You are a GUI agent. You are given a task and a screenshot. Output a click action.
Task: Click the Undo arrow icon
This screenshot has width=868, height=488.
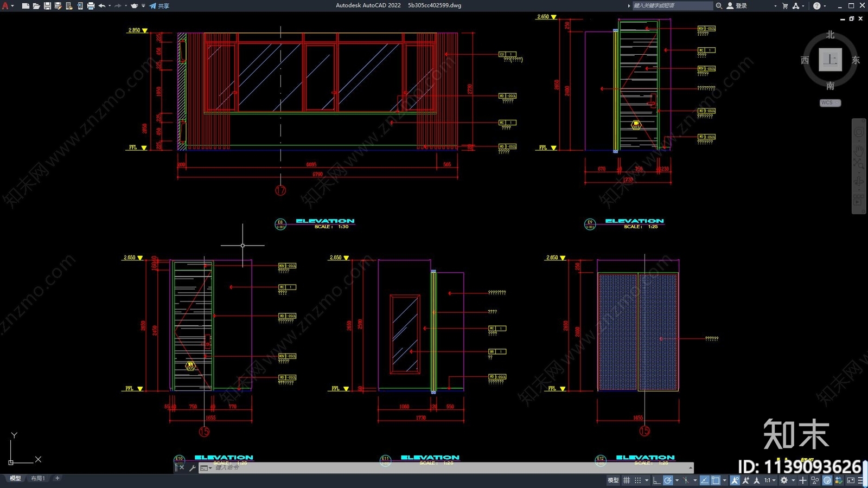click(101, 5)
